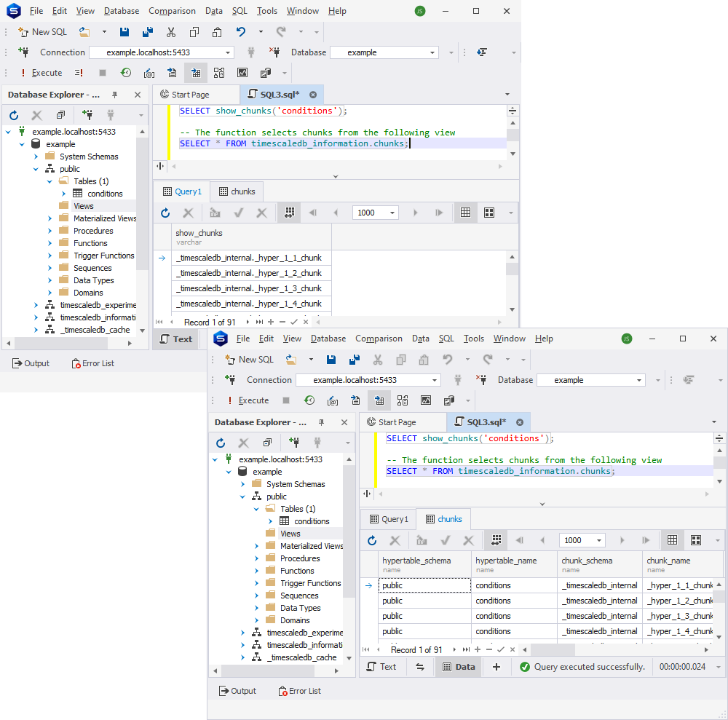Expand the Functions folder in the top explorer
This screenshot has height=720, width=728.
[x=50, y=243]
